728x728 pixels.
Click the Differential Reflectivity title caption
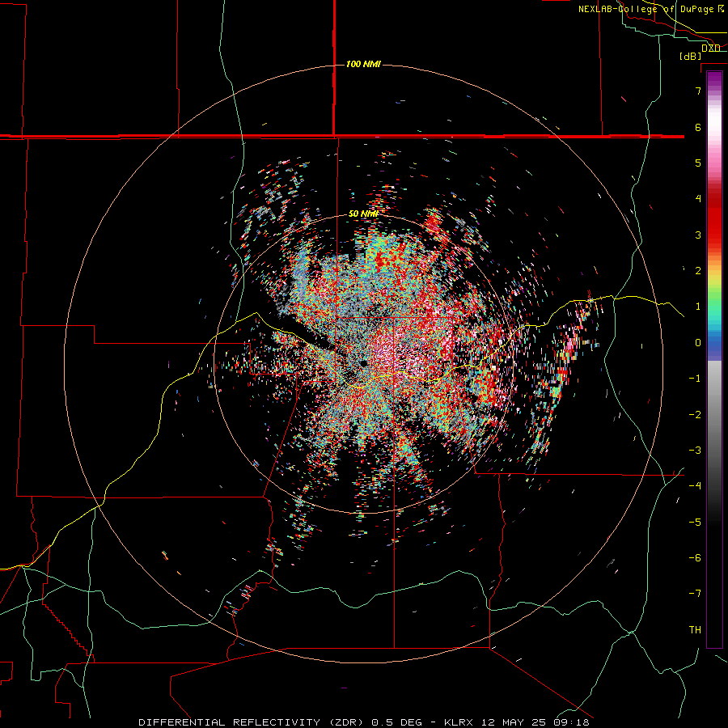click(364, 722)
